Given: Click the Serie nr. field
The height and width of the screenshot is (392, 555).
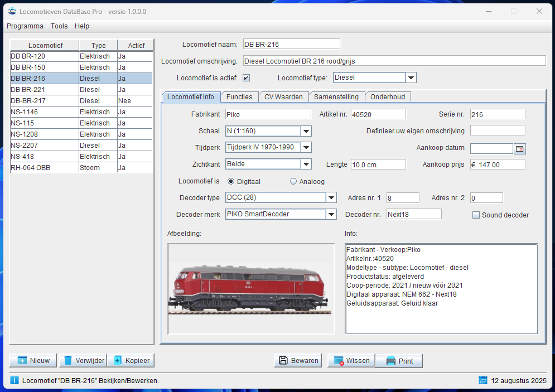Looking at the screenshot, I should (498, 114).
